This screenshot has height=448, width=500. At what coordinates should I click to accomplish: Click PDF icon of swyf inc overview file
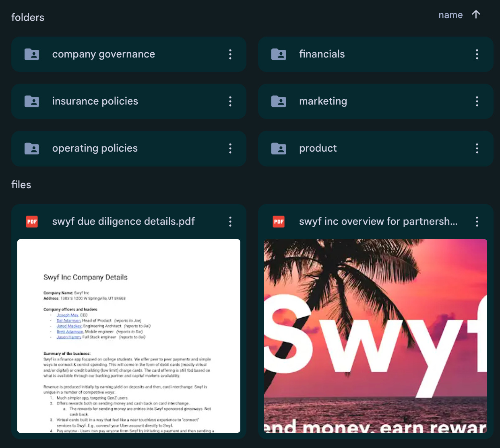(x=279, y=222)
